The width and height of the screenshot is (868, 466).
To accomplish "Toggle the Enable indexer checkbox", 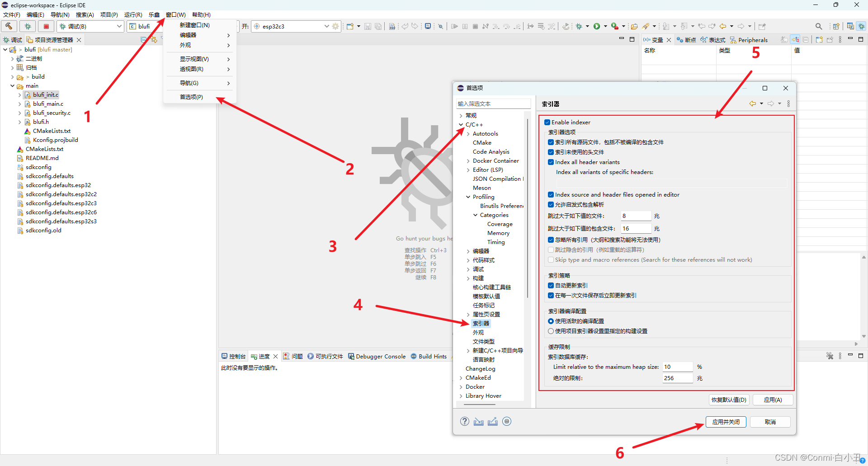I will tap(547, 122).
